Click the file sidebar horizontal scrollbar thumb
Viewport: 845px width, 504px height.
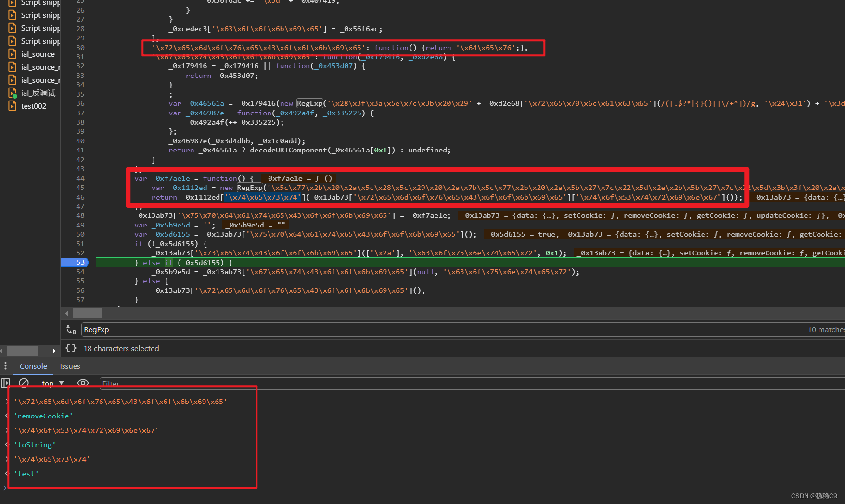[x=22, y=351]
